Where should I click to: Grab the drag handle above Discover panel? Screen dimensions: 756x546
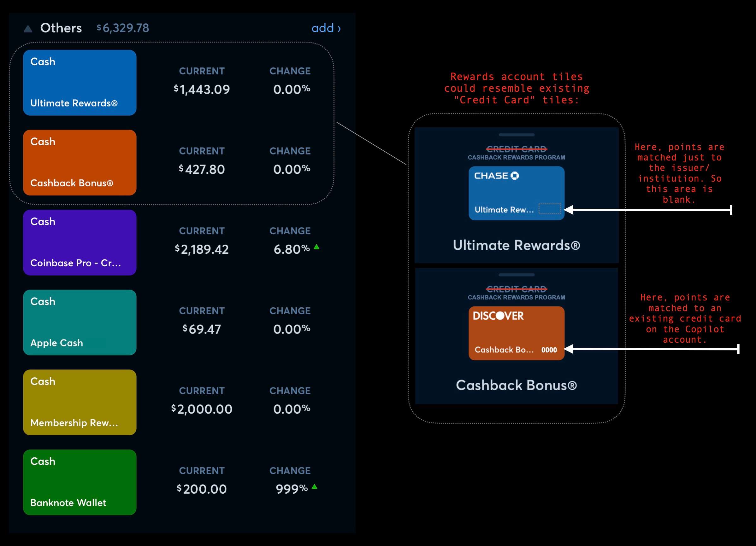pyautogui.click(x=516, y=275)
